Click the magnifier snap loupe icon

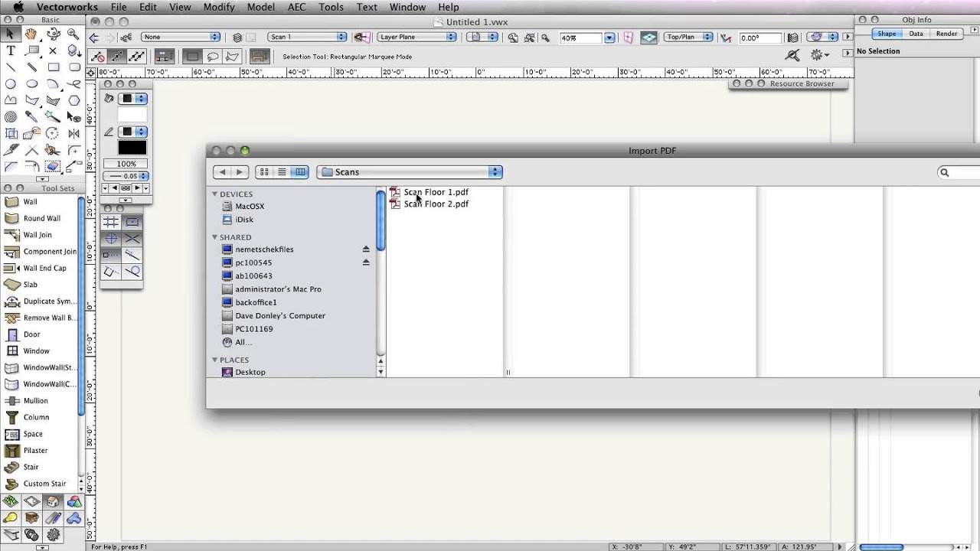pyautogui.click(x=792, y=55)
